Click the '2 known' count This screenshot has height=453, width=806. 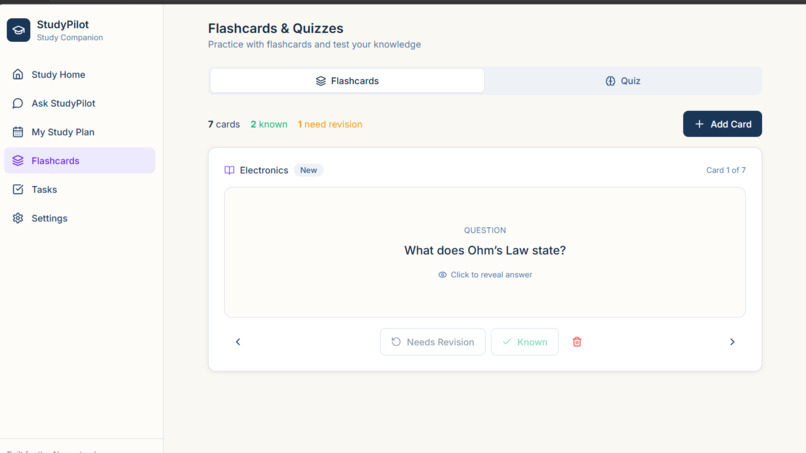pos(269,124)
